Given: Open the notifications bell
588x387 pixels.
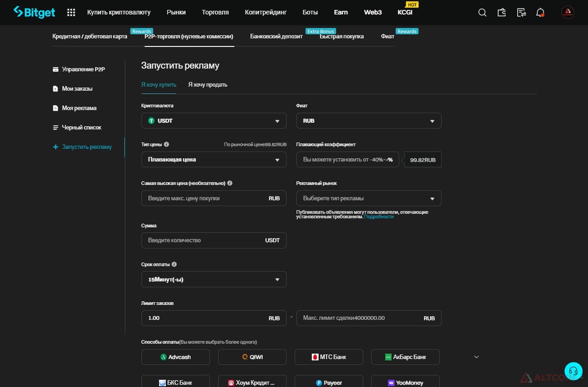Looking at the screenshot, I should 541,13.
